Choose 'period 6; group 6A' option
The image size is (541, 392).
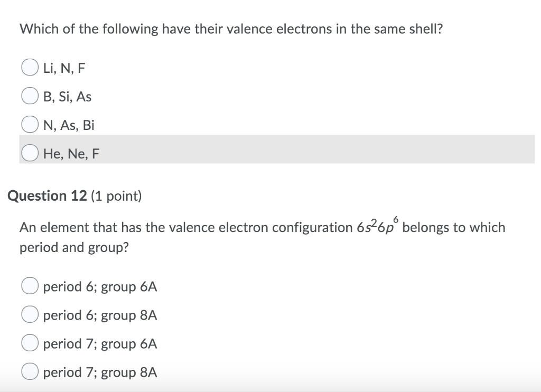(x=30, y=286)
